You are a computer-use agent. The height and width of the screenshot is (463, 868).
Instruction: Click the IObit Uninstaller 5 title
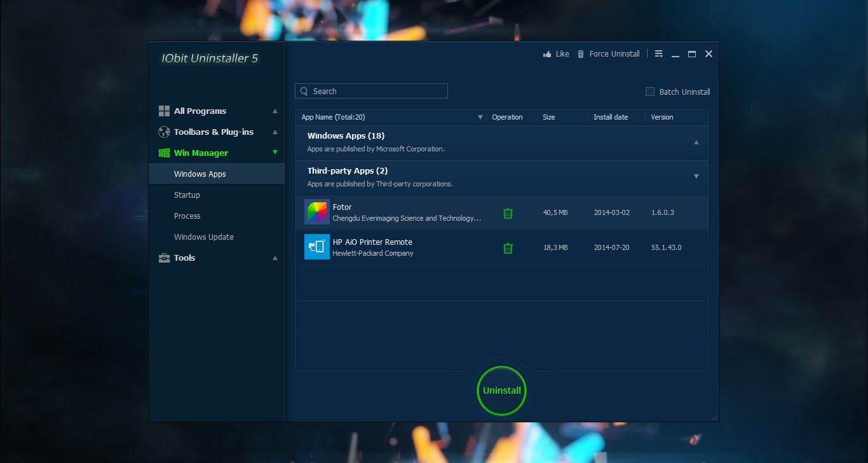pos(210,58)
